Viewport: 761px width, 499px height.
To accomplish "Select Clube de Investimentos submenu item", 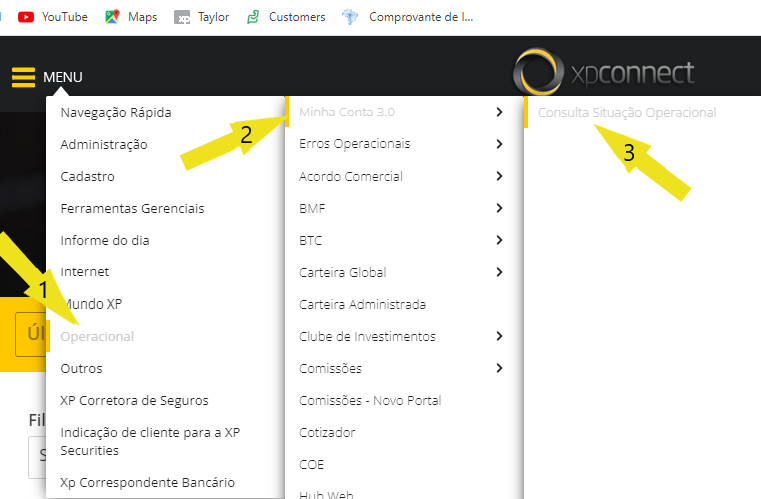I will [x=367, y=336].
